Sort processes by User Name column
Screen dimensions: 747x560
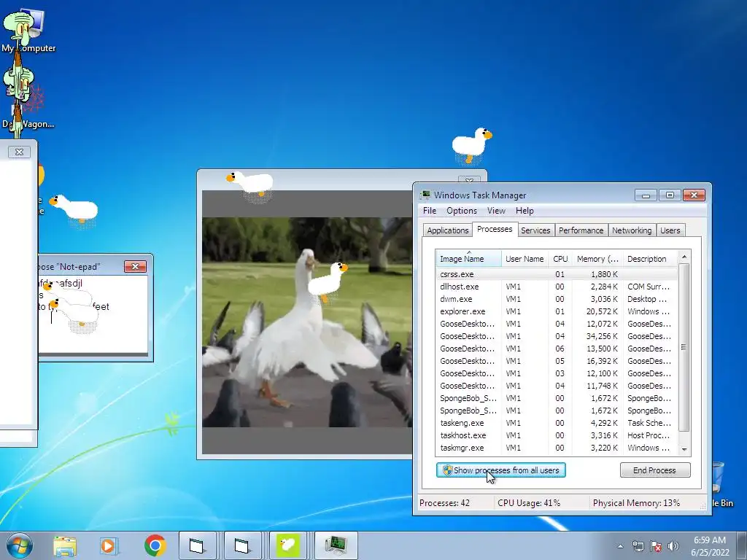coord(525,259)
